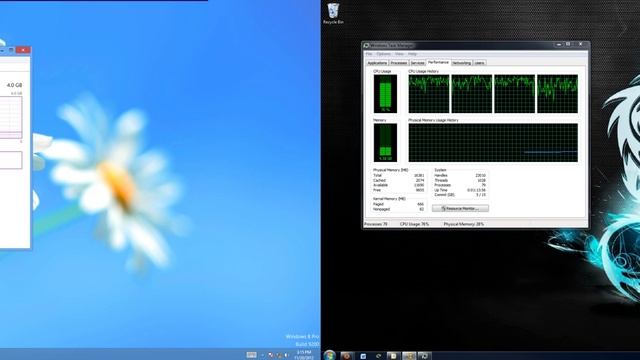Viewport: 640px width, 360px height.
Task: Click the 'Handles' system row
Action: tap(460, 176)
